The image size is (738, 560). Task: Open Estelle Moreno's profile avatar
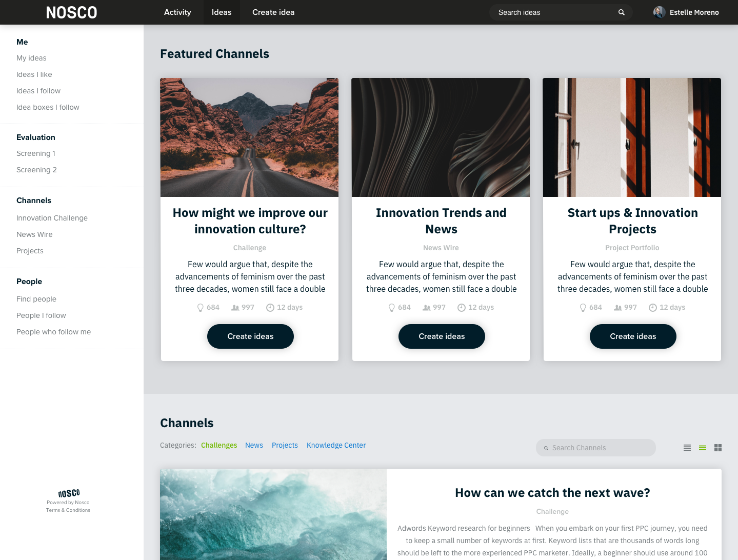[660, 12]
